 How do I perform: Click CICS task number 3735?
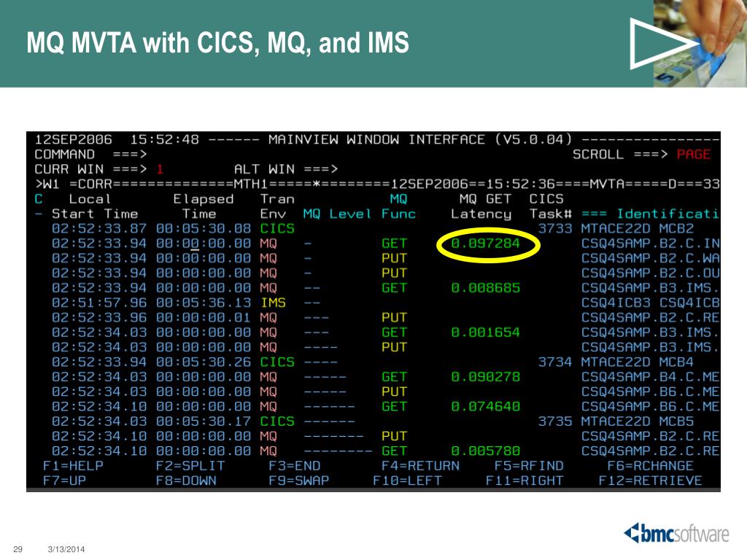pos(555,421)
